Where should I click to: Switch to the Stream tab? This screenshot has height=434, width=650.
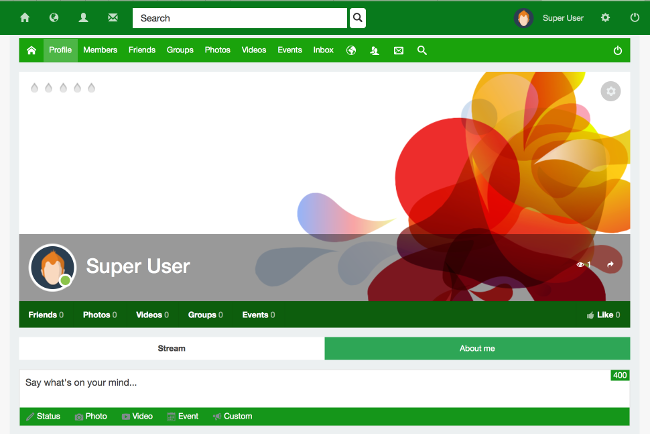point(172,349)
